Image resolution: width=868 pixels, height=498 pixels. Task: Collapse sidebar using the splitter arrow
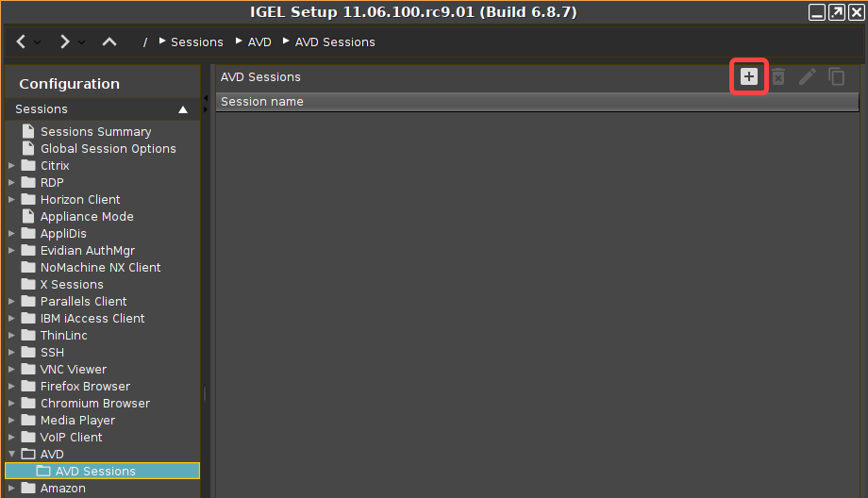(x=206, y=98)
